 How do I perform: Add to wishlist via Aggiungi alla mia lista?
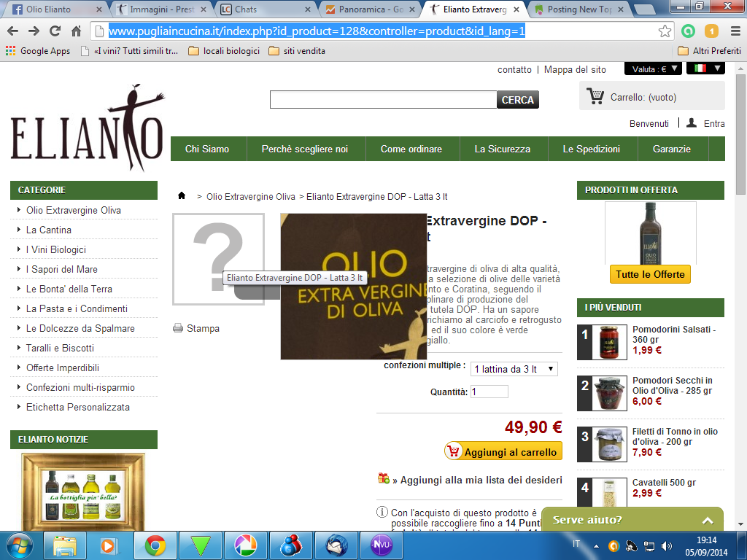click(476, 480)
